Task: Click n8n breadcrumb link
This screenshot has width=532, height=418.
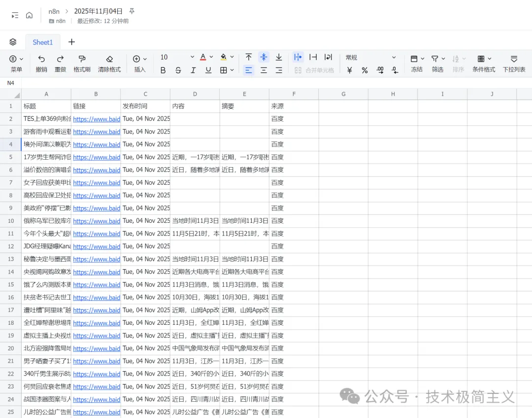Action: pos(54,11)
